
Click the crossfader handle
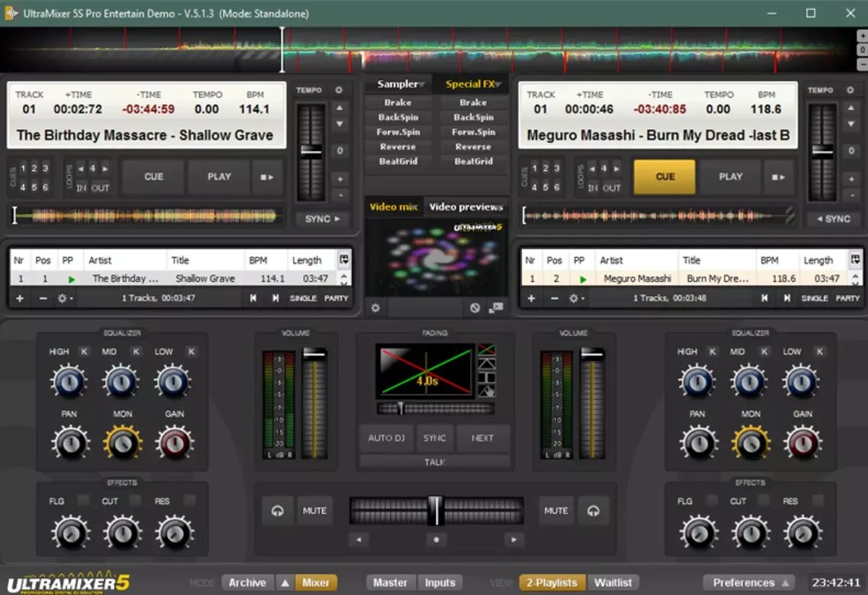pyautogui.click(x=435, y=510)
